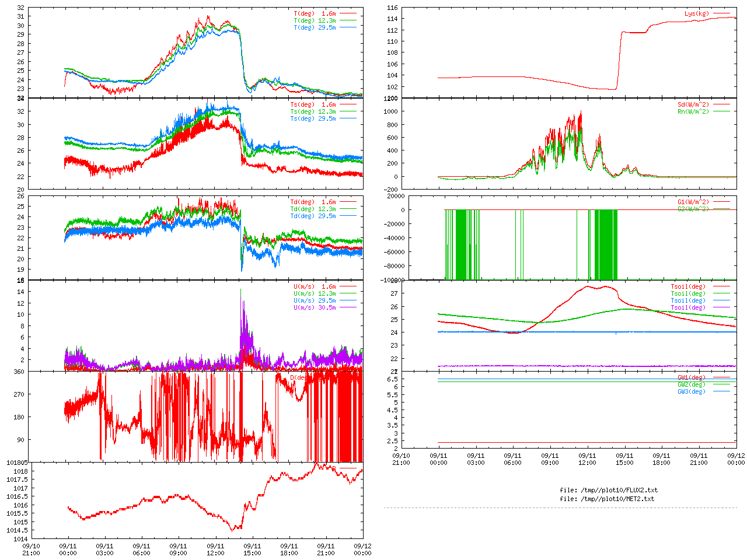Screen dimensions: 747x560
Task: Click the U(m/s) 12.3m legend label
Action: (x=315, y=294)
